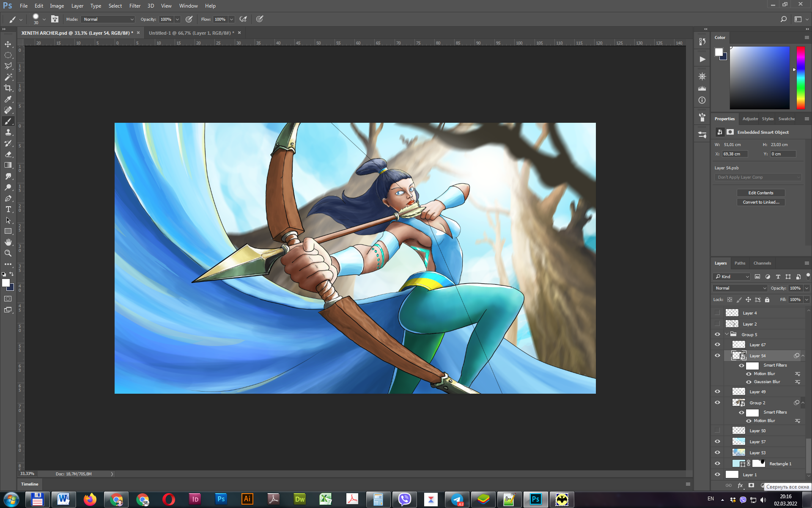Open layer blending mode Normal dropdown
Viewport: 812px width, 508px height.
(740, 288)
